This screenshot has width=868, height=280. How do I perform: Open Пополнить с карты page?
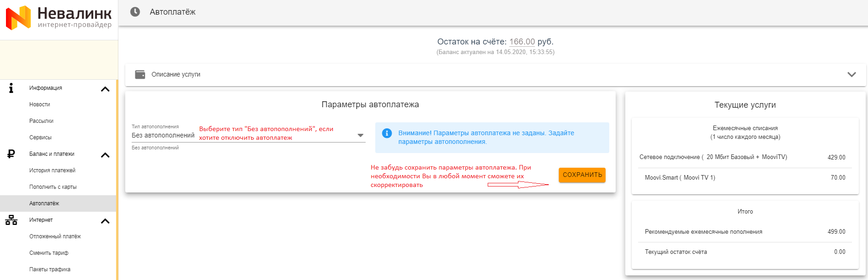click(x=53, y=187)
